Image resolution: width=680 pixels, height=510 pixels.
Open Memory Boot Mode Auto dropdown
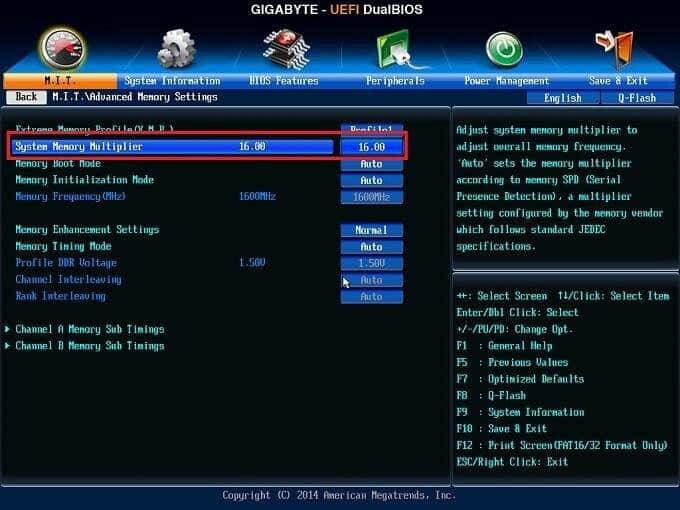(x=371, y=164)
